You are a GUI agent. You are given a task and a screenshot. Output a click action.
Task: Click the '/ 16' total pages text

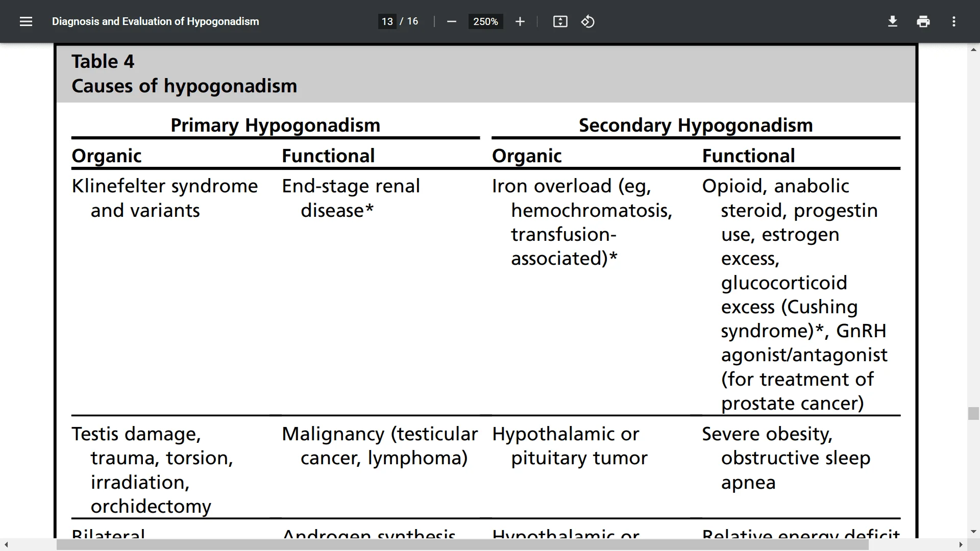pyautogui.click(x=409, y=21)
